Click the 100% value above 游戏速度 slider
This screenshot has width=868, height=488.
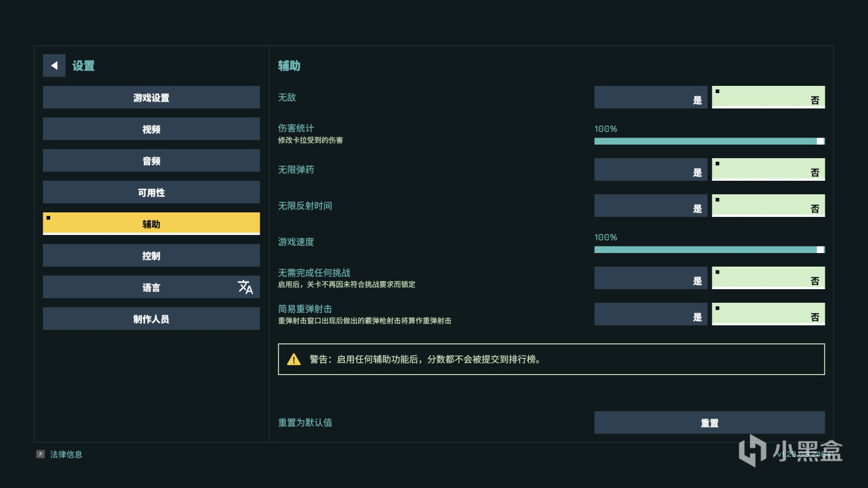coord(606,237)
